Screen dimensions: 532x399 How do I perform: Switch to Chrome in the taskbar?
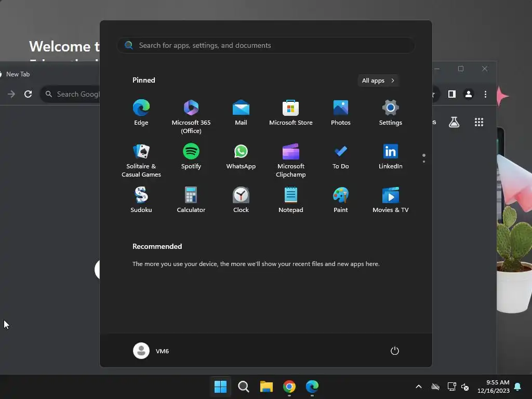tap(289, 387)
